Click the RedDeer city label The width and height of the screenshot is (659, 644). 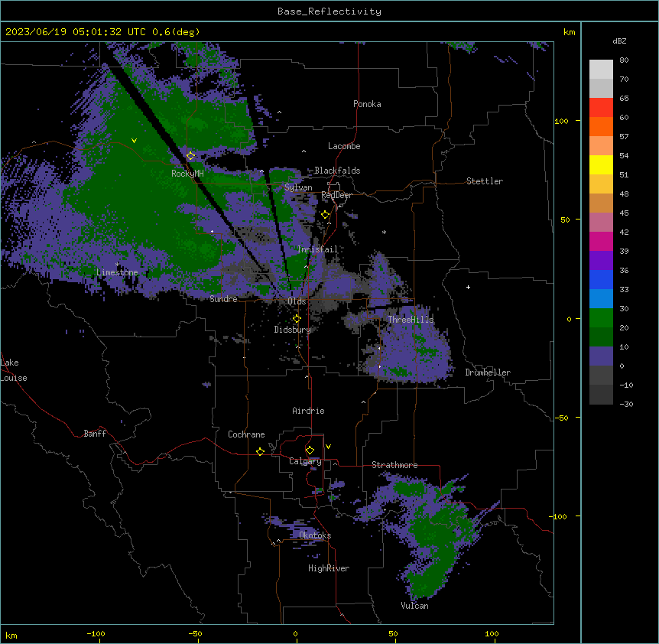pos(336,195)
